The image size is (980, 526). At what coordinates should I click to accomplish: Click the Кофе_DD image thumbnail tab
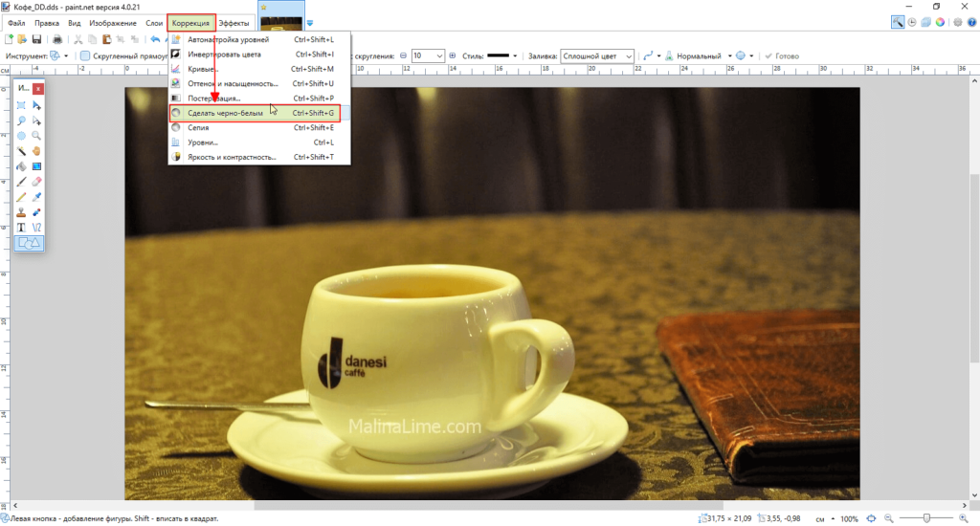281,20
